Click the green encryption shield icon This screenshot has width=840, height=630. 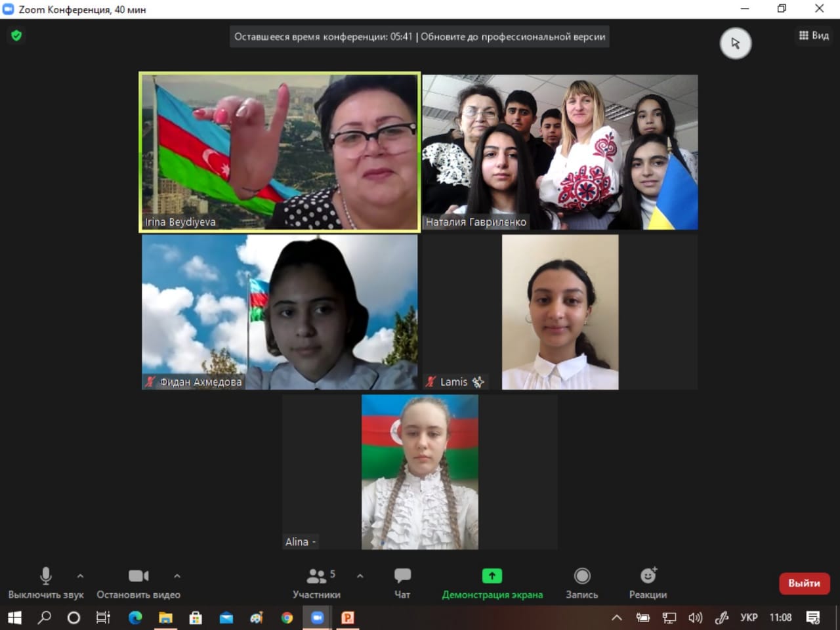tap(16, 35)
